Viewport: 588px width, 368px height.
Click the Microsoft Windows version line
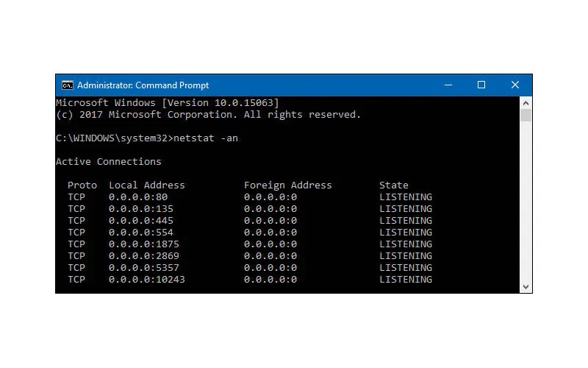point(168,103)
